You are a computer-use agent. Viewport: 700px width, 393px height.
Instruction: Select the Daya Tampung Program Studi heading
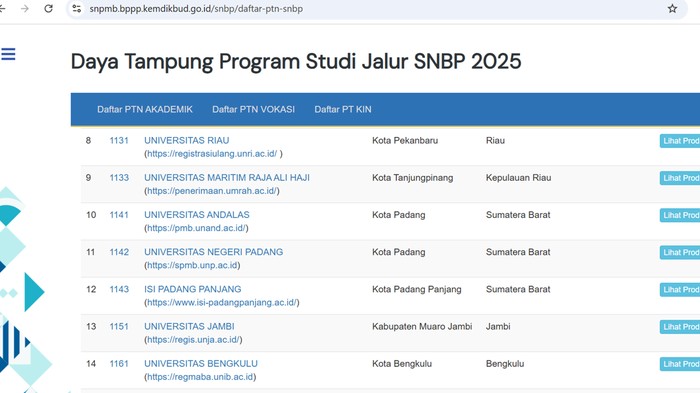pos(296,61)
